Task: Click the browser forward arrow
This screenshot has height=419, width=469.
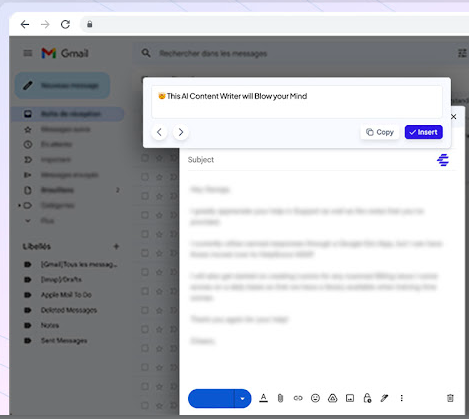Action: point(45,24)
